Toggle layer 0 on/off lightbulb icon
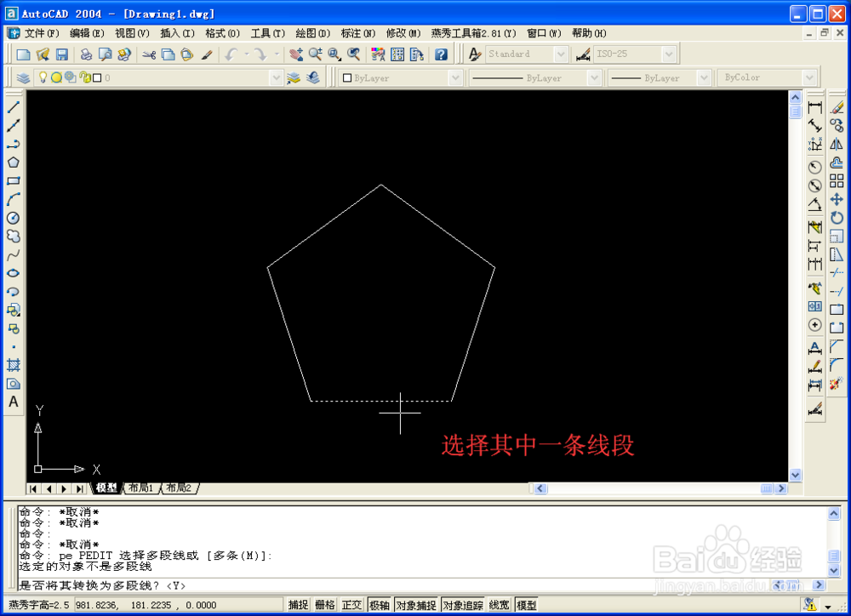 click(43, 77)
